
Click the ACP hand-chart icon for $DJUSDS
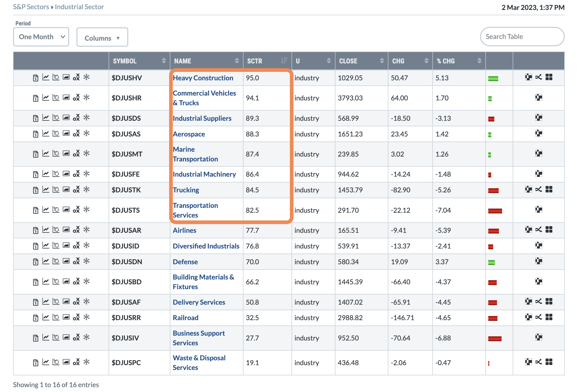56,118
